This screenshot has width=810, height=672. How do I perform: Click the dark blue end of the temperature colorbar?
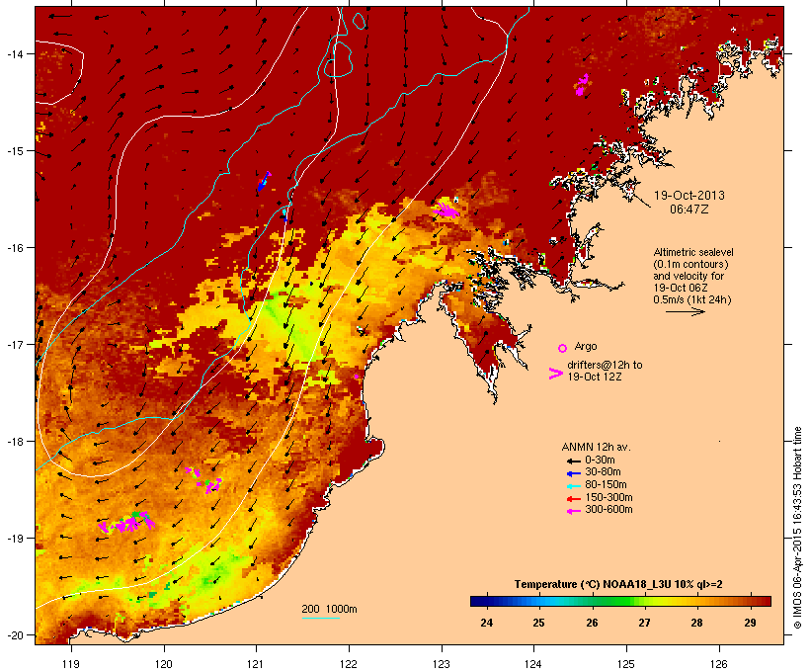[478, 601]
